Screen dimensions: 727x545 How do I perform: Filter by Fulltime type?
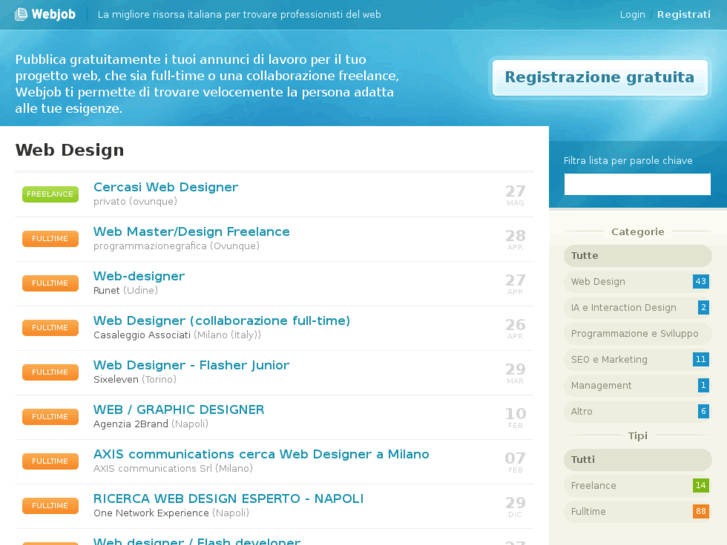pos(638,512)
